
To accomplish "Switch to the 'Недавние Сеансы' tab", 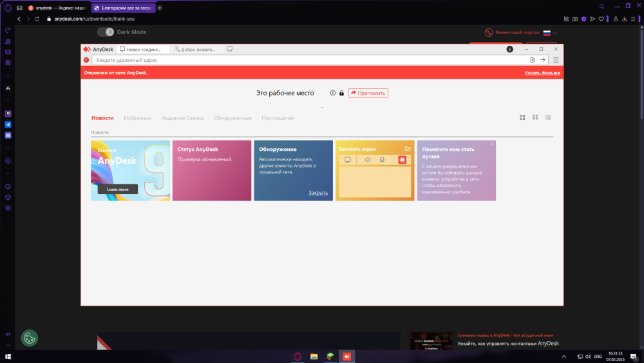I will 182,118.
